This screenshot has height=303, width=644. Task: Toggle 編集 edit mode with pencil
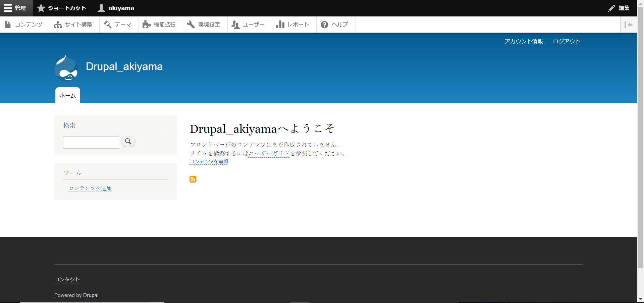tap(619, 8)
